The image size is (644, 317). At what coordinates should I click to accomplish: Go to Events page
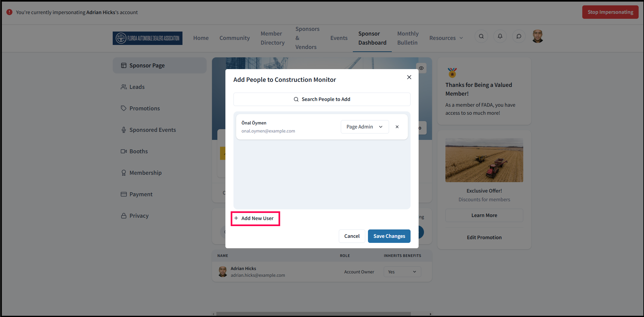pyautogui.click(x=339, y=38)
